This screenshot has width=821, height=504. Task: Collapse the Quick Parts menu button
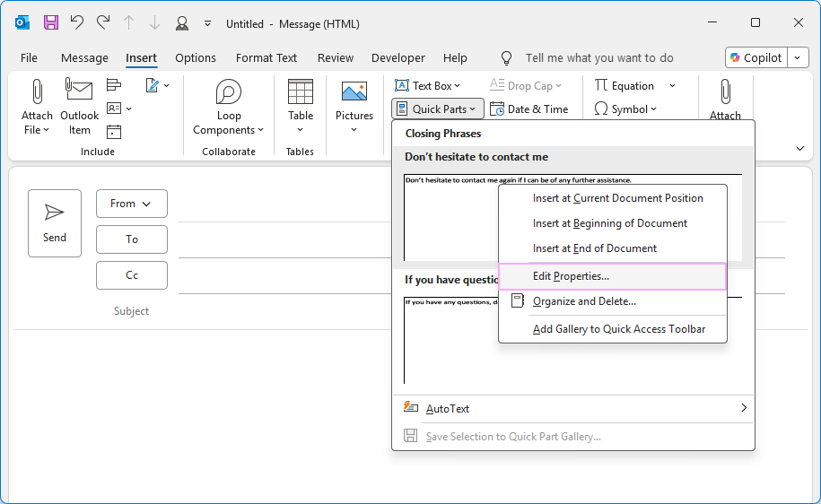tap(437, 109)
